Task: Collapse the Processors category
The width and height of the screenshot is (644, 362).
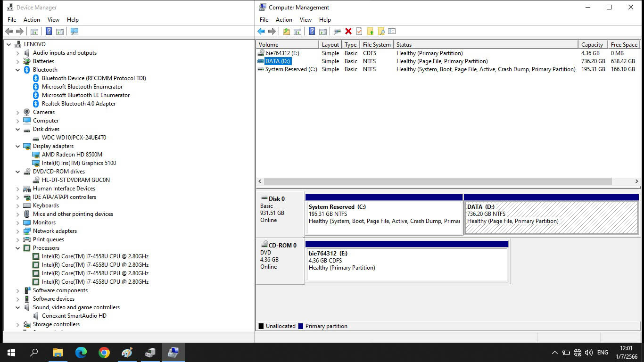Action: click(x=18, y=248)
